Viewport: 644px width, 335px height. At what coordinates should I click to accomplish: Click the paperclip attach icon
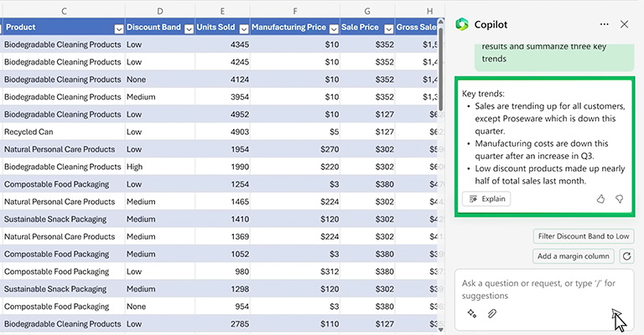pos(492,313)
